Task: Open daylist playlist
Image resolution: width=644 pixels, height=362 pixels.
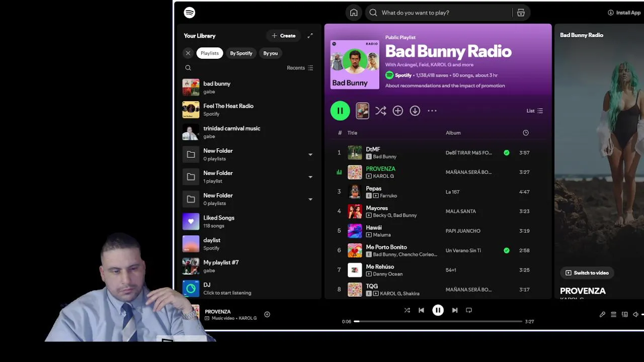Action: pyautogui.click(x=249, y=244)
